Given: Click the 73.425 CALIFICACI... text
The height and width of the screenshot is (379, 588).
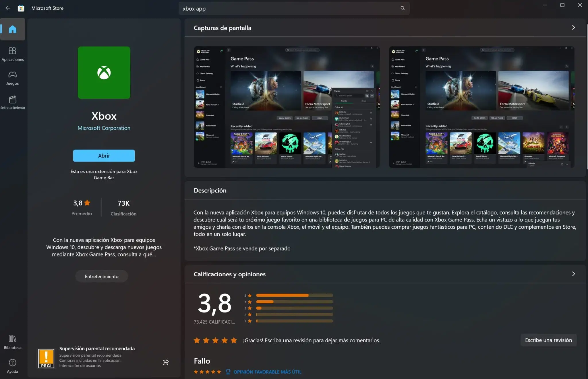Looking at the screenshot, I should [214, 322].
